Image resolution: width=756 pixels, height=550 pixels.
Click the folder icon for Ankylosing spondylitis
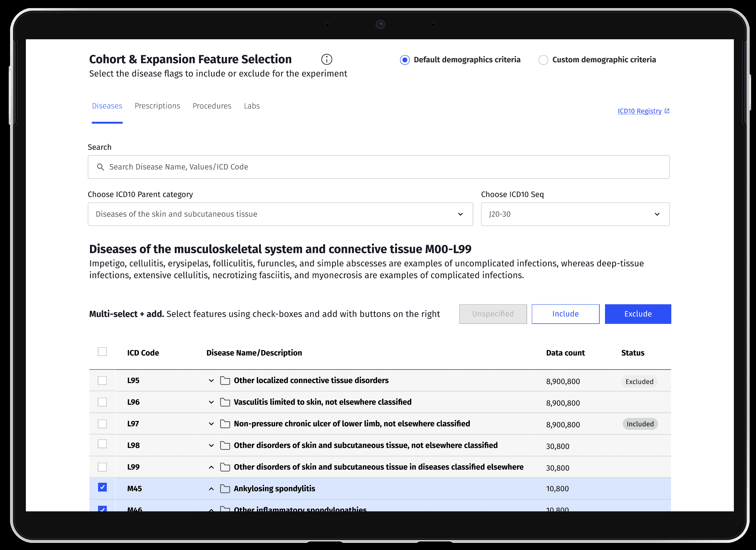coord(225,489)
